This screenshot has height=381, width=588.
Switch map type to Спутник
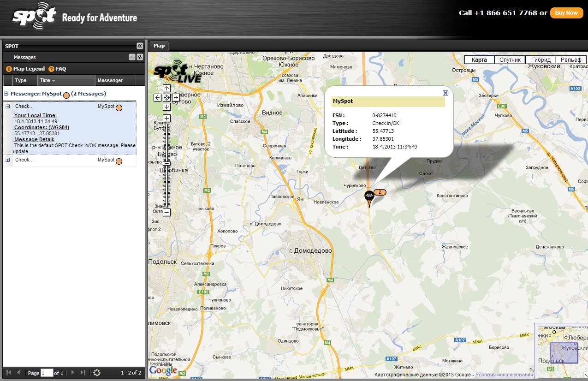click(x=510, y=60)
